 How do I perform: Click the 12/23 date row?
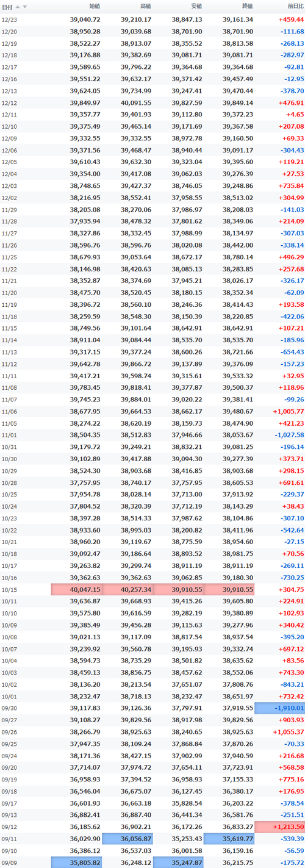(152, 20)
